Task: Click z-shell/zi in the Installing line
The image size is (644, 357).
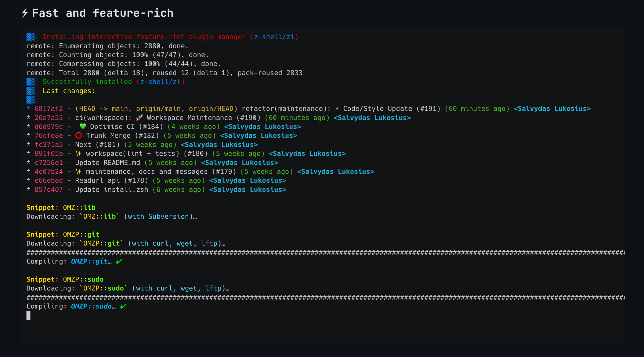Action: tap(274, 37)
